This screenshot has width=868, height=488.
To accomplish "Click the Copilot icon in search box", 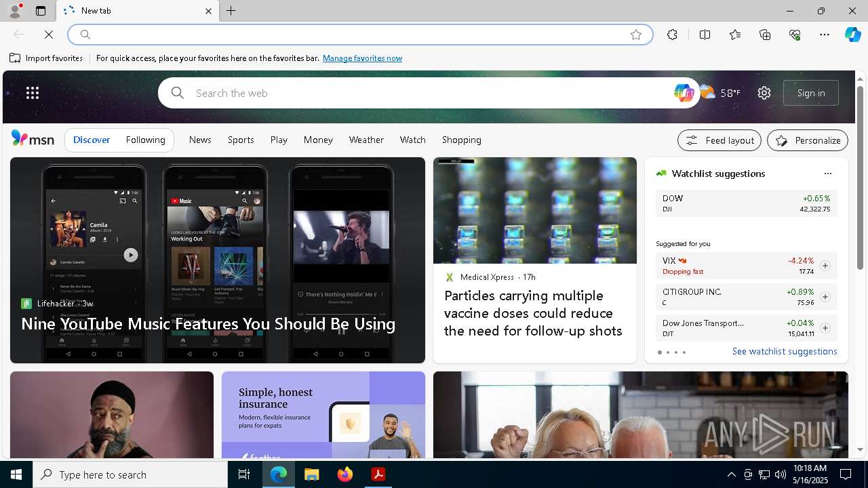I will click(x=684, y=93).
